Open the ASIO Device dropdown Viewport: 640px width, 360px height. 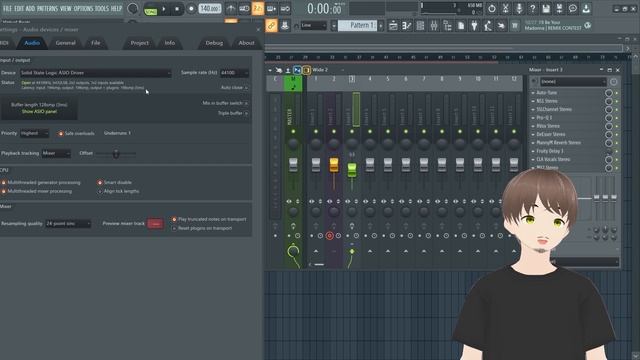[x=96, y=73]
